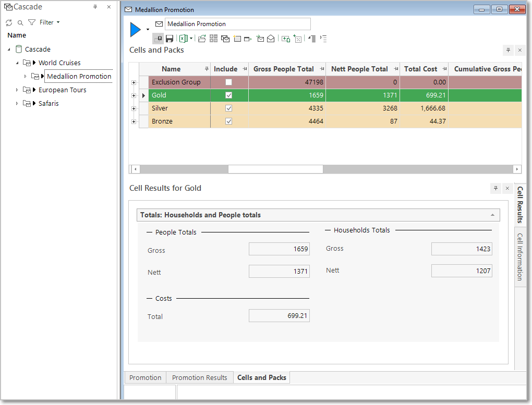
Task: Uncheck Include checkbox for Gold row
Action: tap(228, 95)
